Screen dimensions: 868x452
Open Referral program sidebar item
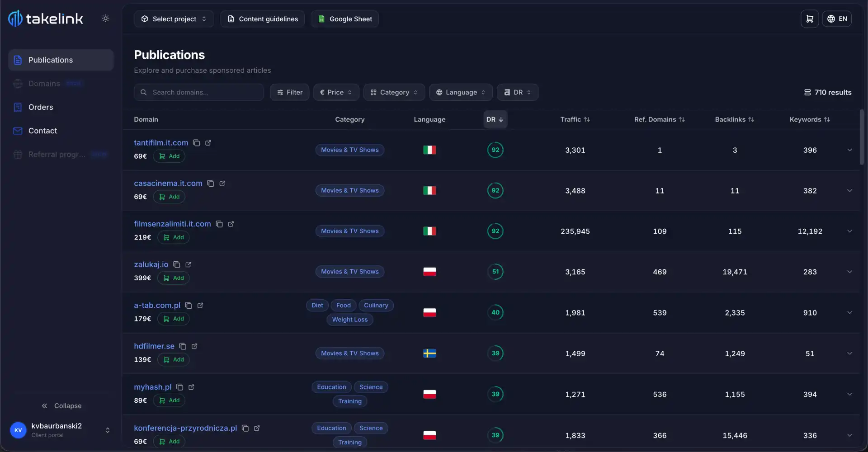tap(61, 155)
